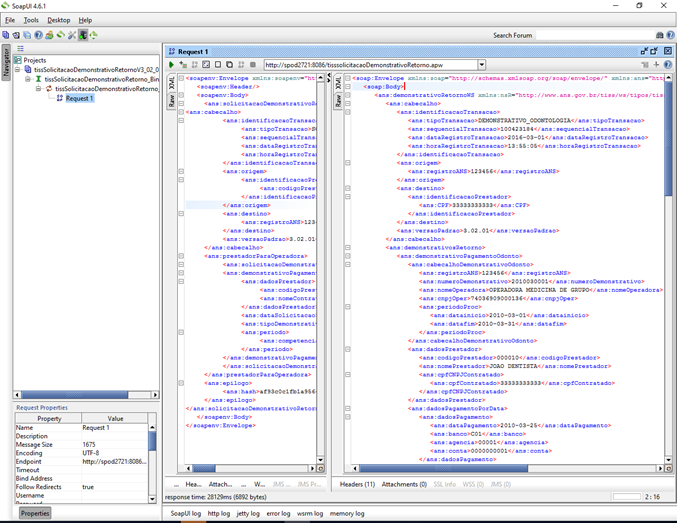Select Request 1 in the project tree
677x523 pixels.
click(78, 98)
